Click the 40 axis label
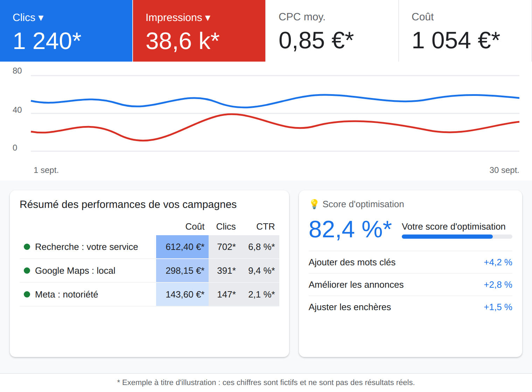The width and height of the screenshot is (532, 392). (x=17, y=110)
